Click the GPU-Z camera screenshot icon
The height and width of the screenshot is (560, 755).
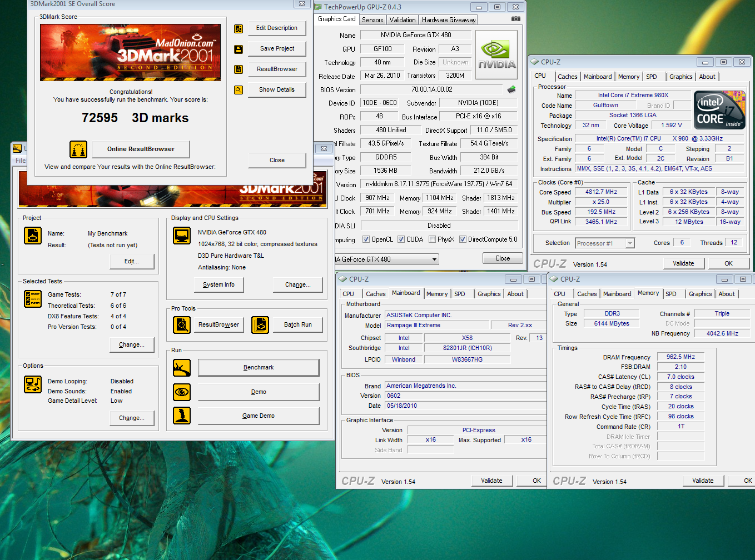[516, 19]
